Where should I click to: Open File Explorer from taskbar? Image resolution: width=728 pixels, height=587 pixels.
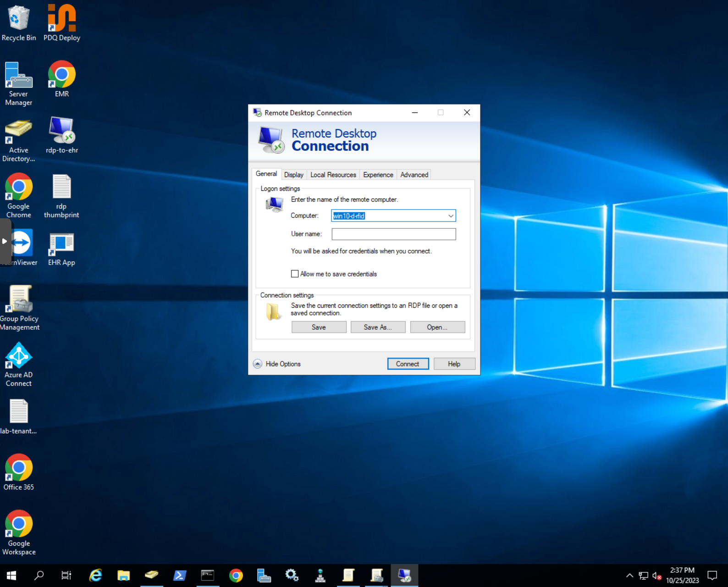pyautogui.click(x=123, y=576)
